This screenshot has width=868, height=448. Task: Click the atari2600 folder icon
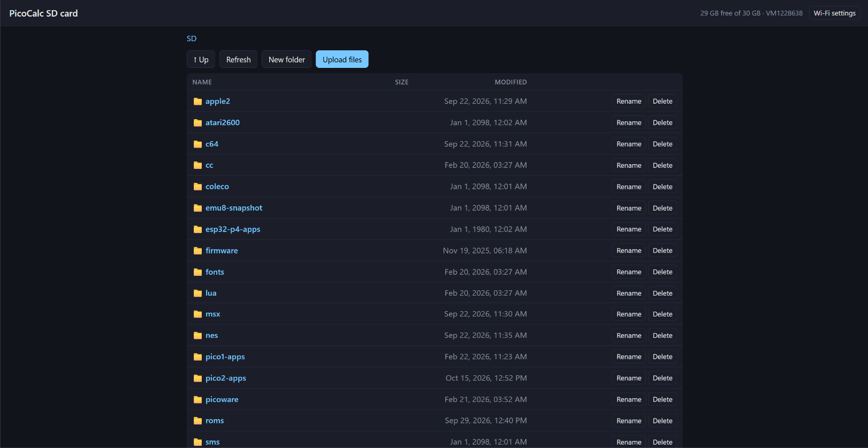coord(197,123)
